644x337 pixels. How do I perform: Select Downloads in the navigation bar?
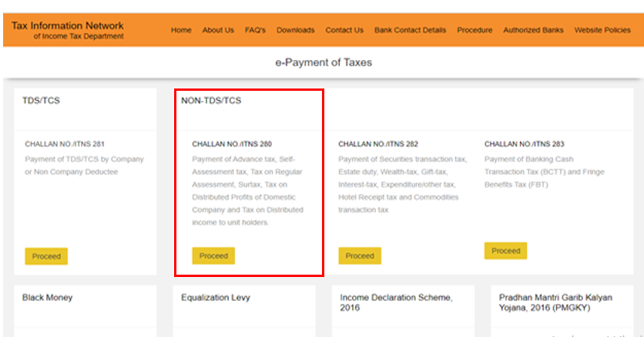point(296,31)
